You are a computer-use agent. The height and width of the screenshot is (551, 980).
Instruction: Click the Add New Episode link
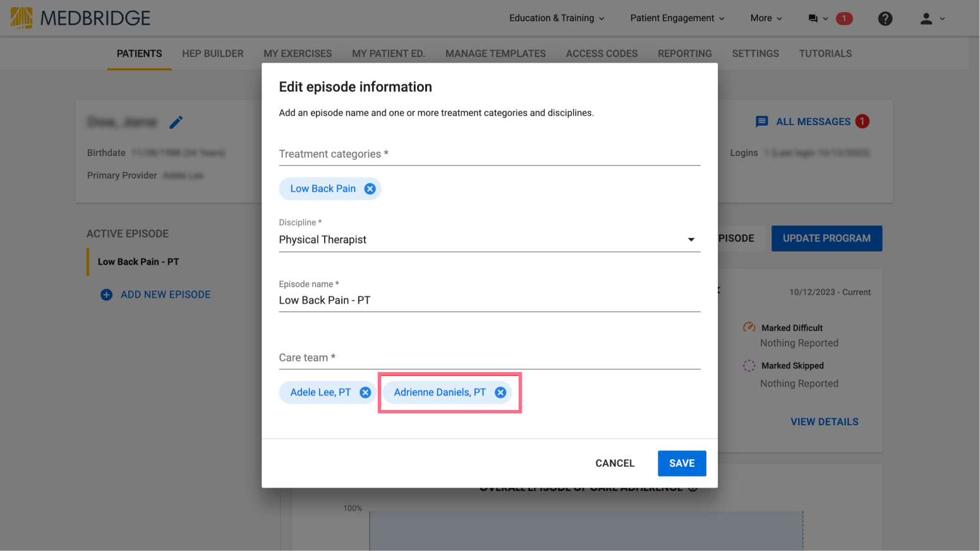tap(166, 294)
